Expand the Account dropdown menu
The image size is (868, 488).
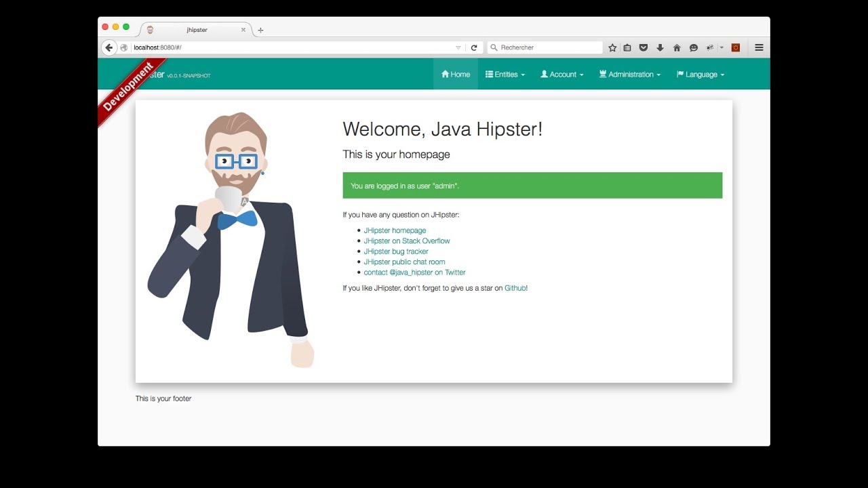(562, 75)
